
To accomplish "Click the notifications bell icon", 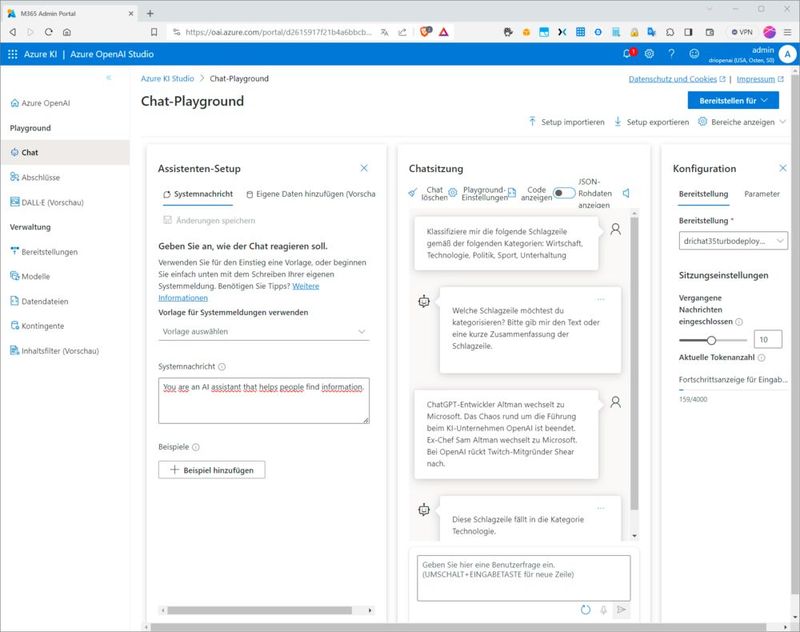I will tap(627, 54).
